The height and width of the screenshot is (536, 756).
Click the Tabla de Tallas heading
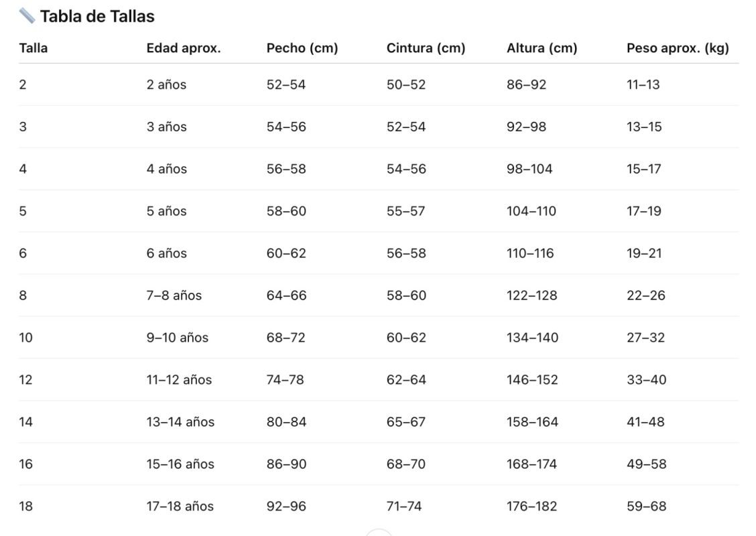pos(97,16)
